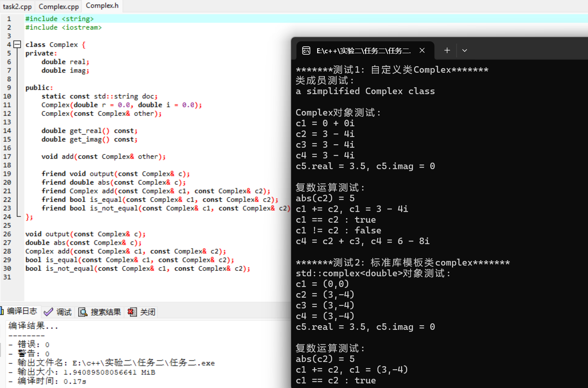Viewport: 588px width, 388px height.
Task: Click 'friend double abs' declaration line
Action: [x=114, y=183]
